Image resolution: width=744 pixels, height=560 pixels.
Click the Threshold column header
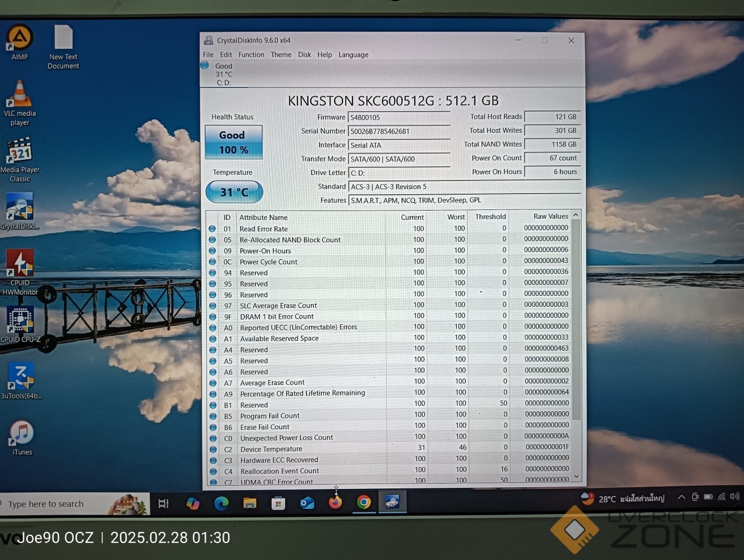[491, 217]
